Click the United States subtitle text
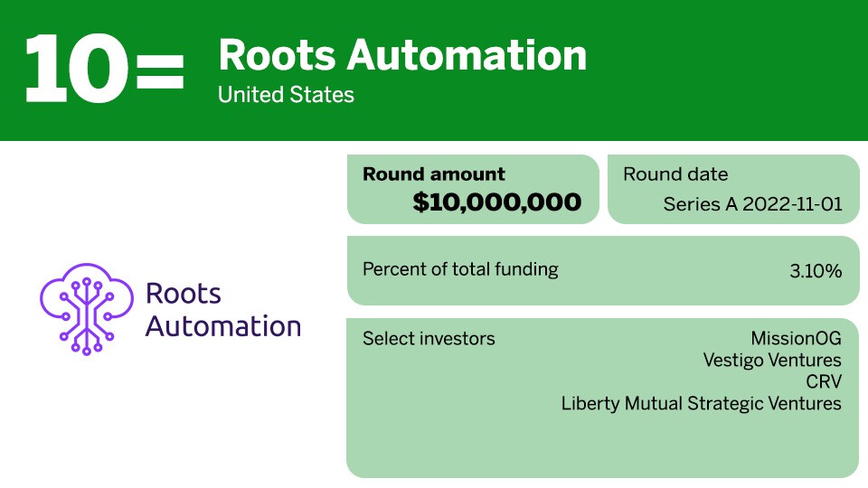 pyautogui.click(x=286, y=95)
